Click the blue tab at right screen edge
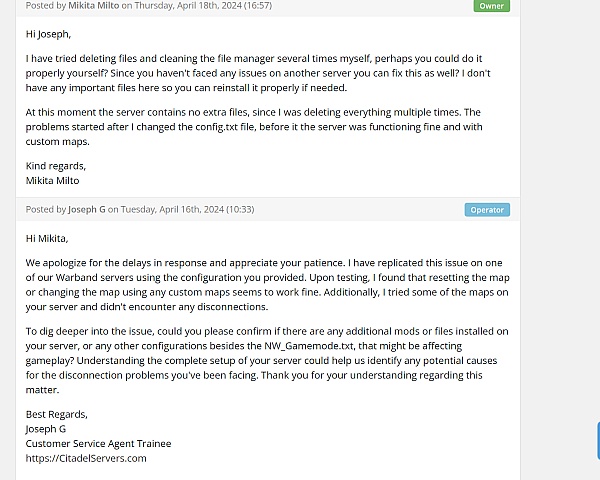600x480 pixels. pos(598,440)
